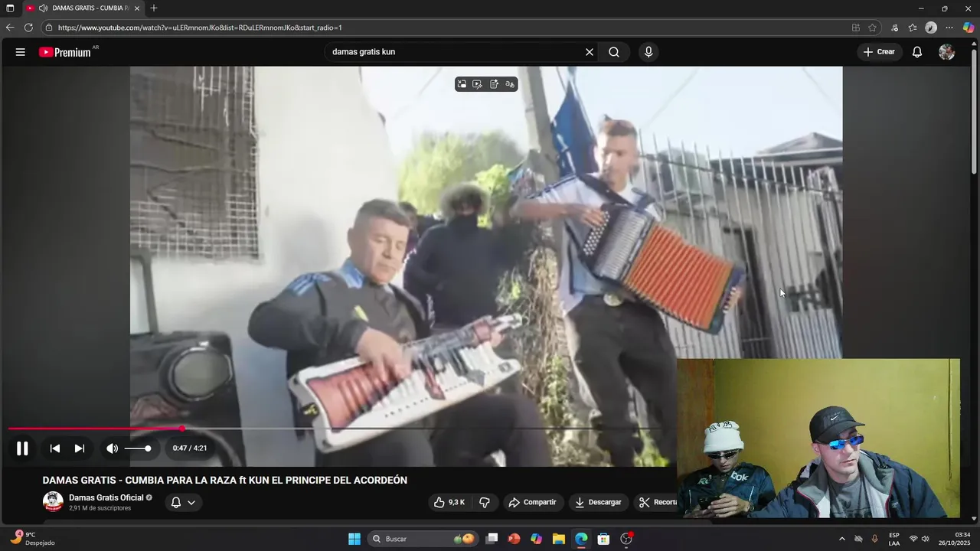Open the Damas Gratis channel avatar
This screenshot has width=980, height=551.
tap(53, 502)
